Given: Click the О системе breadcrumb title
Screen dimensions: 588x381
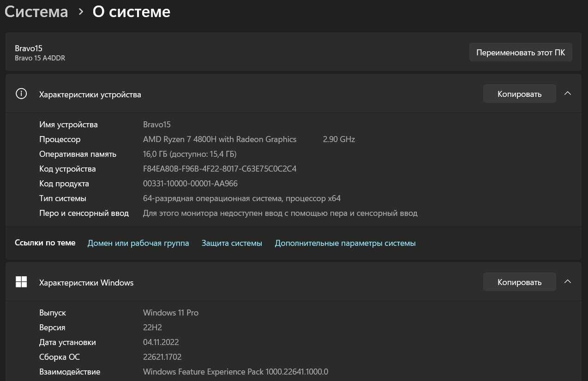Looking at the screenshot, I should pos(132,12).
